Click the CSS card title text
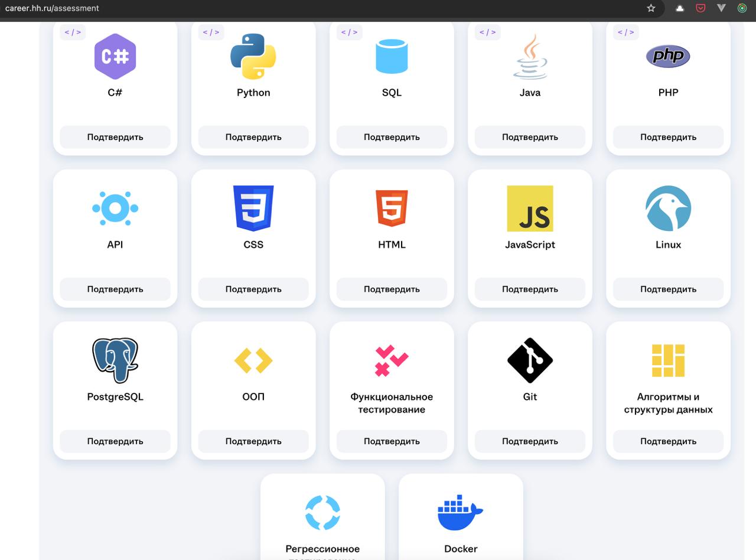 (253, 245)
